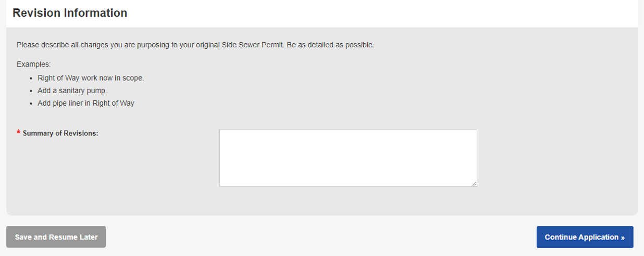Select the 'Summary of Revisions:' label
The height and width of the screenshot is (256, 644).
pyautogui.click(x=60, y=133)
